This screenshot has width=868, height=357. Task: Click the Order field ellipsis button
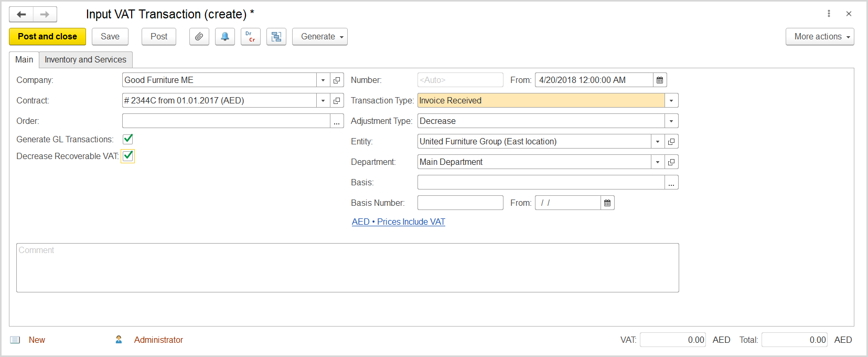pyautogui.click(x=337, y=121)
